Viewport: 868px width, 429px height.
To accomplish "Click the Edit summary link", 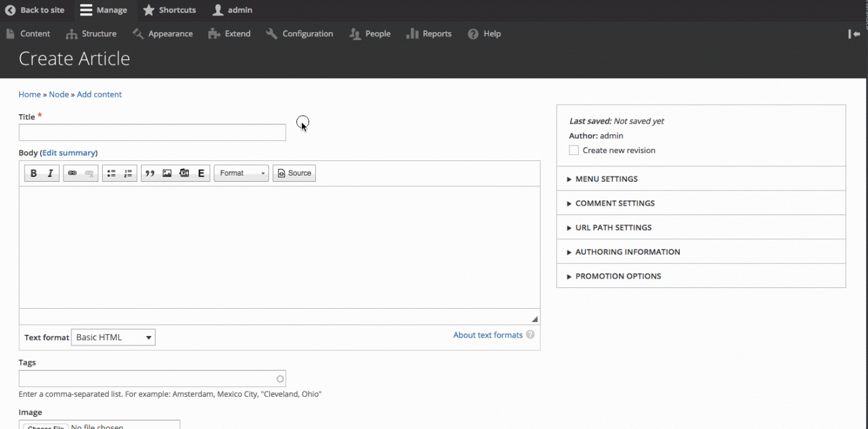I will click(x=69, y=152).
